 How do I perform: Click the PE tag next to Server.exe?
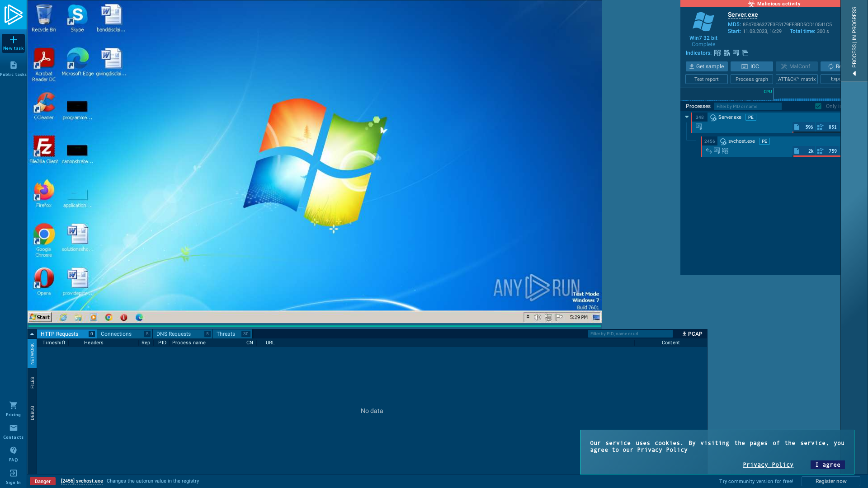751,117
